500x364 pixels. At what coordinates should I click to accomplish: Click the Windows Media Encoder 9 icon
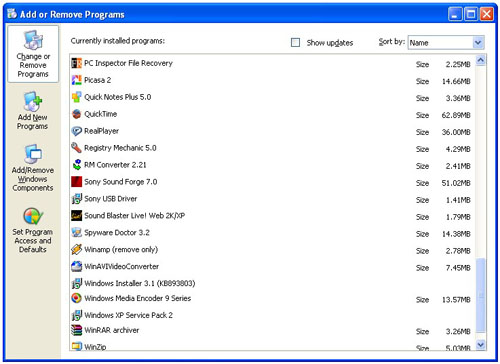tap(76, 298)
